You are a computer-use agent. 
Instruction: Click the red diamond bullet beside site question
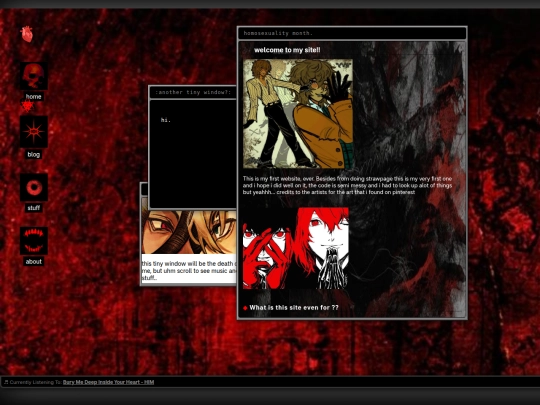(245, 308)
